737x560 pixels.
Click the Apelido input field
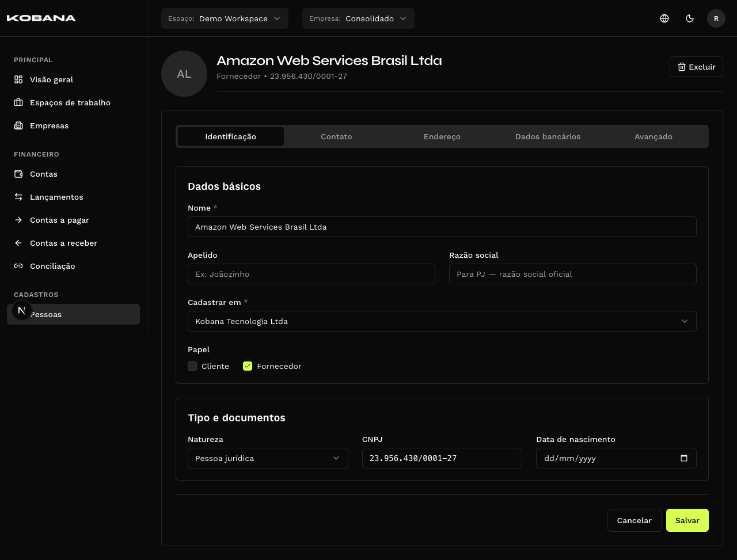click(x=311, y=274)
